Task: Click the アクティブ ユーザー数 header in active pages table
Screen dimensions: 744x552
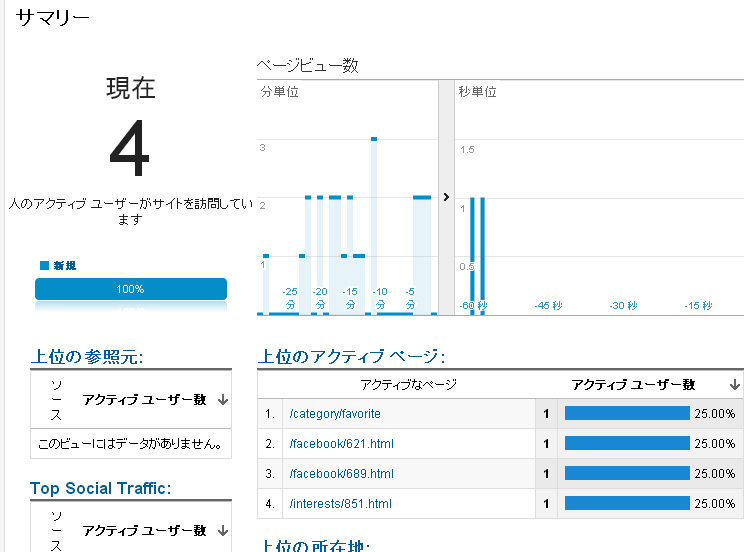Action: click(x=633, y=384)
